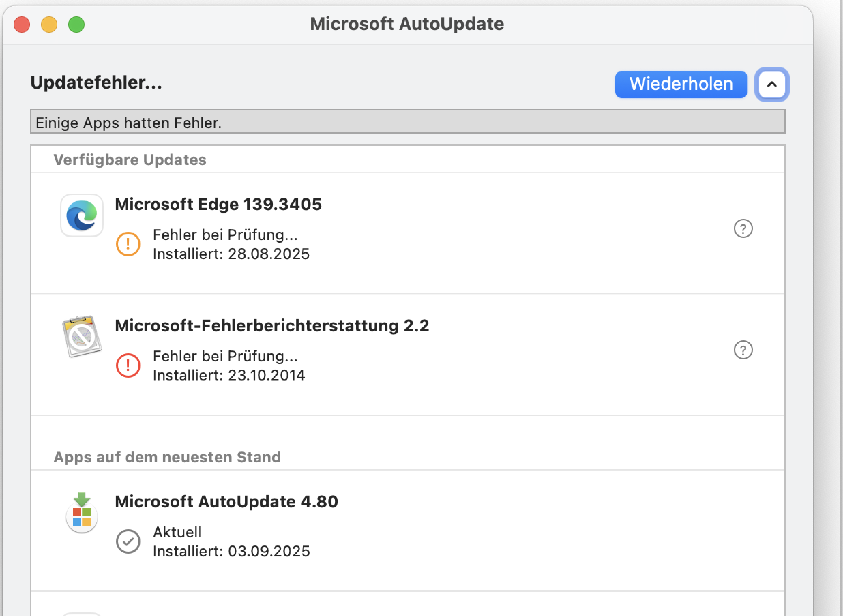The width and height of the screenshot is (843, 616).
Task: Select the Microsoft-Fehlerberichterstattung 2.2 title
Action: [x=272, y=325]
